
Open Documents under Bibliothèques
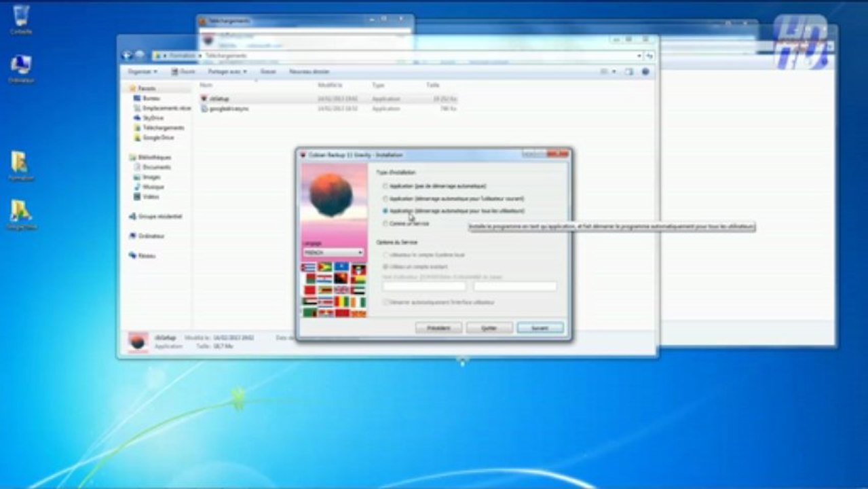[x=152, y=167]
